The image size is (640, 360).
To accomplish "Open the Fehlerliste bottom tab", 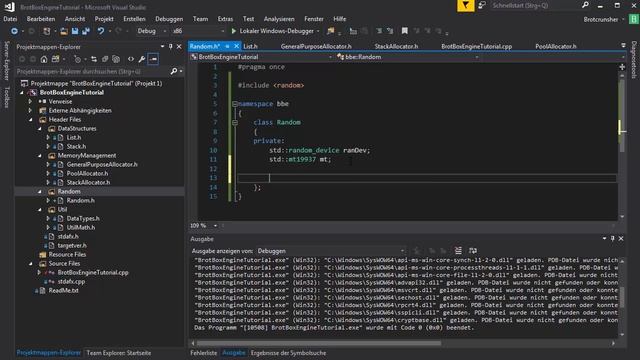I will click(204, 353).
